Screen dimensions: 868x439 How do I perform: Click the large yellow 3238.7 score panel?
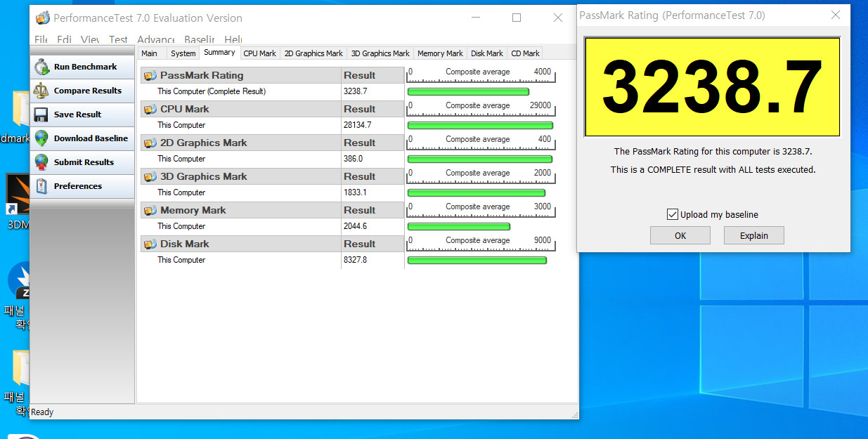click(713, 87)
